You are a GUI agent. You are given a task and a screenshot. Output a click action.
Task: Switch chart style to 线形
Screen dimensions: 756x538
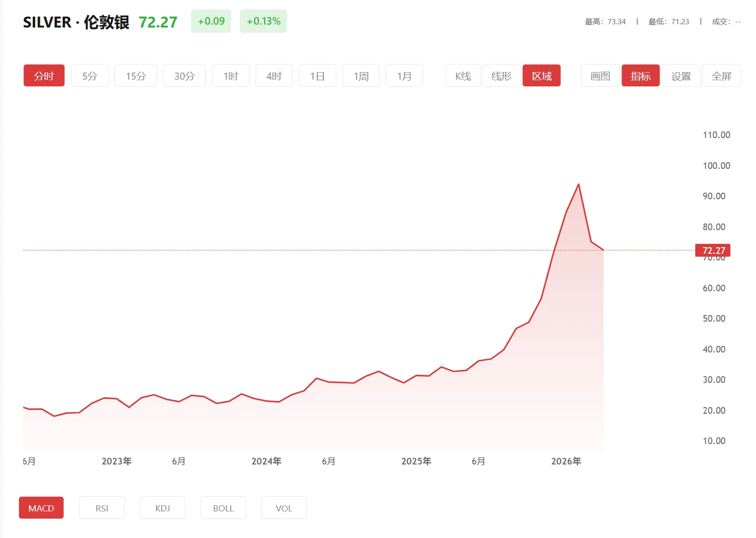click(501, 76)
